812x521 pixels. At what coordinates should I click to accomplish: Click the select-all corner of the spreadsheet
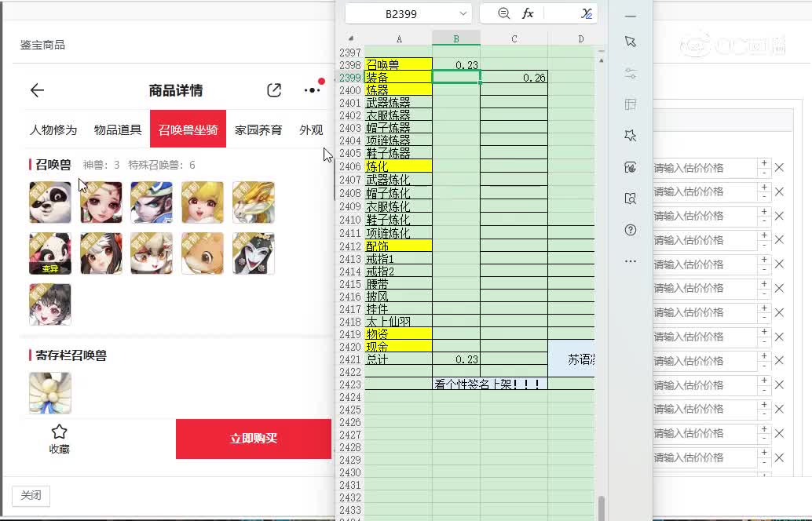[350, 38]
